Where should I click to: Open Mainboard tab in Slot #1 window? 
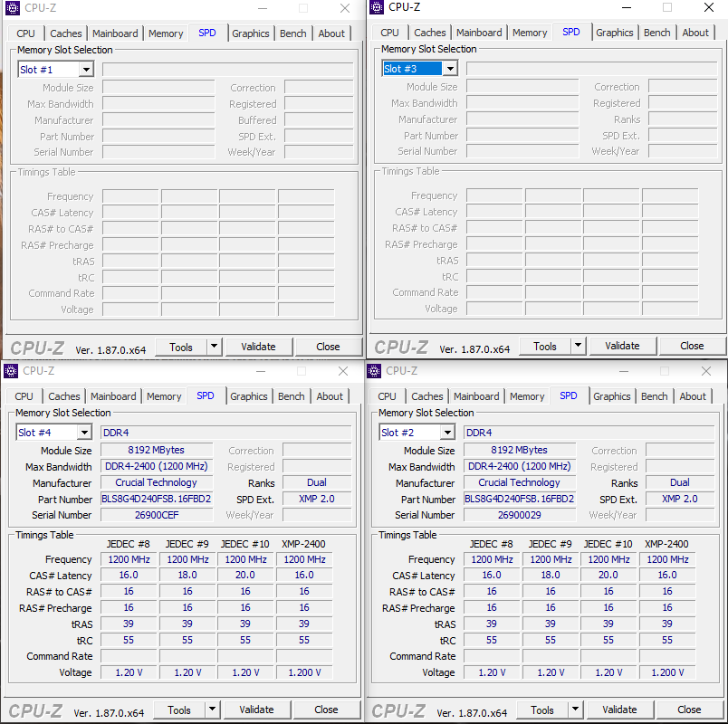(x=115, y=33)
